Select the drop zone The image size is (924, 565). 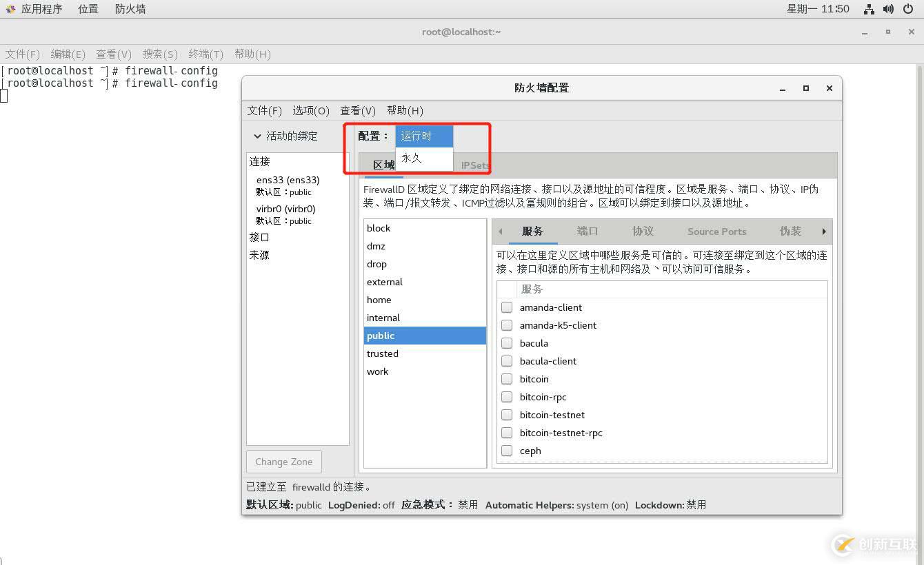425,264
